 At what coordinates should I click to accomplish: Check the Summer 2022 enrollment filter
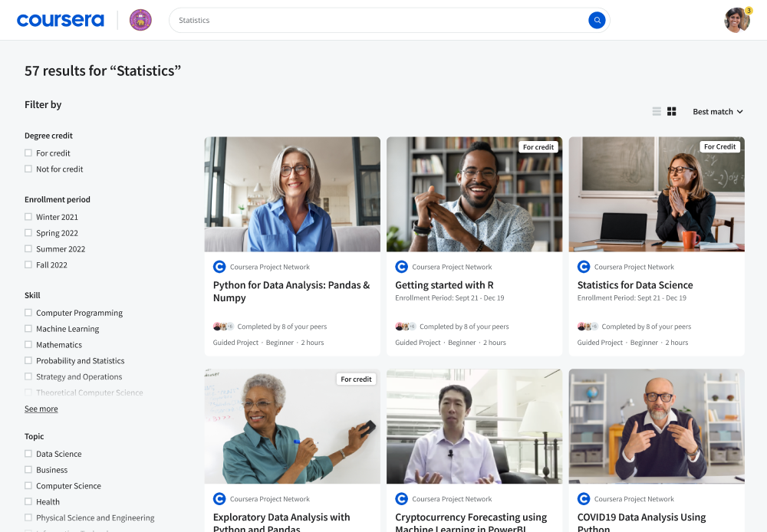point(28,249)
